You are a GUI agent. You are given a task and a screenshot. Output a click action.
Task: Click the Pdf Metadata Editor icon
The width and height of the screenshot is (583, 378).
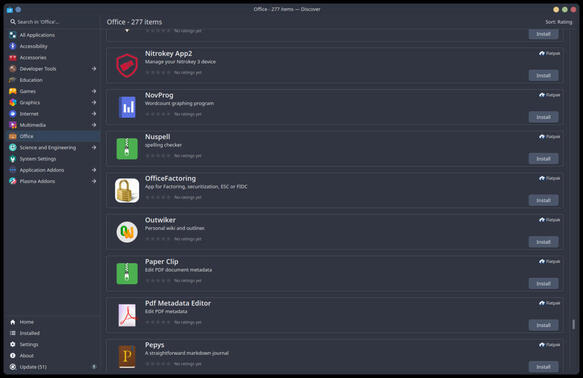(x=127, y=315)
